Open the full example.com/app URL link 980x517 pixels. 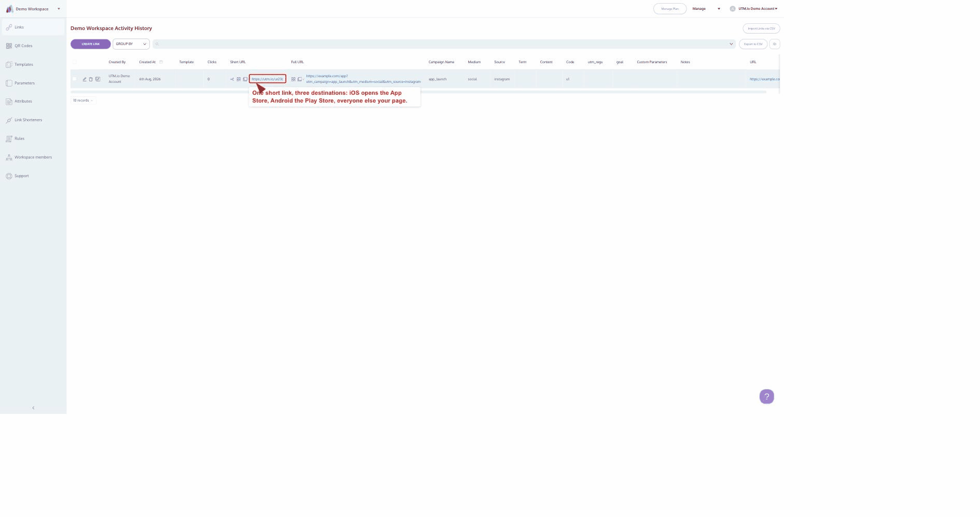tap(363, 79)
